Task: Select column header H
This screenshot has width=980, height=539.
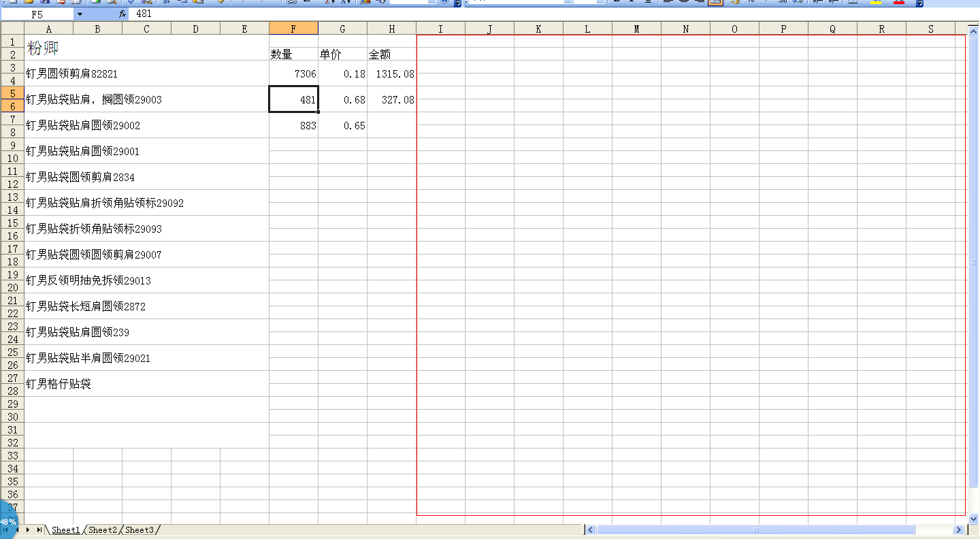Action: pyautogui.click(x=391, y=29)
